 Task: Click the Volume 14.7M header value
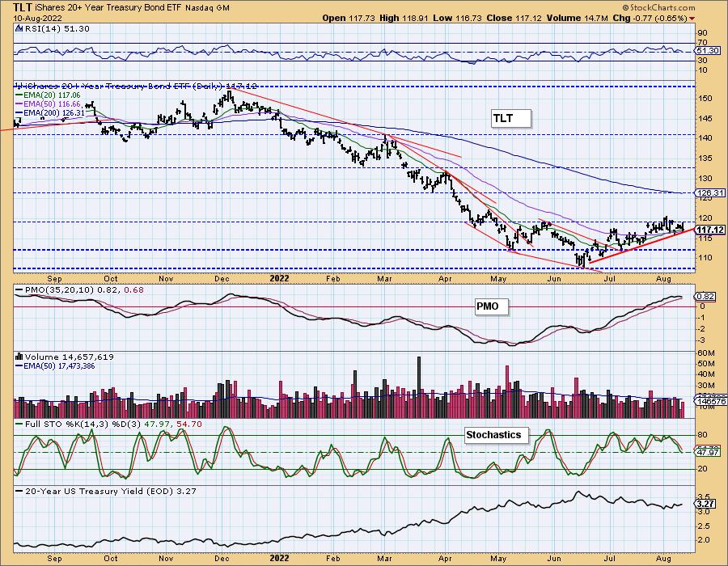[x=577, y=18]
